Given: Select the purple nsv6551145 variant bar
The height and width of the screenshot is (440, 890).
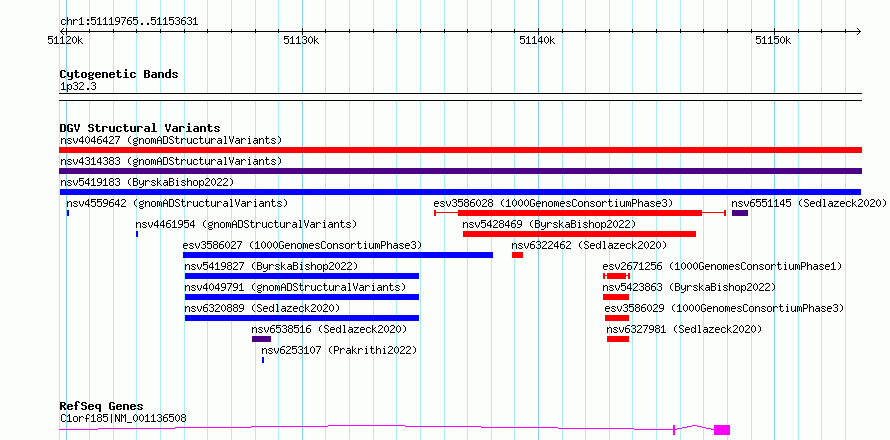Looking at the screenshot, I should click(740, 213).
